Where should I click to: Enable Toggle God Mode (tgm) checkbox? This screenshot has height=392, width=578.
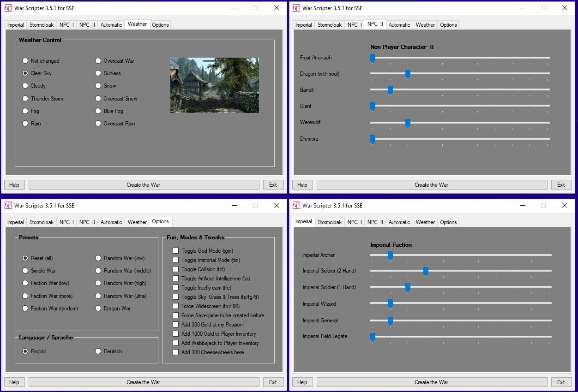[176, 251]
